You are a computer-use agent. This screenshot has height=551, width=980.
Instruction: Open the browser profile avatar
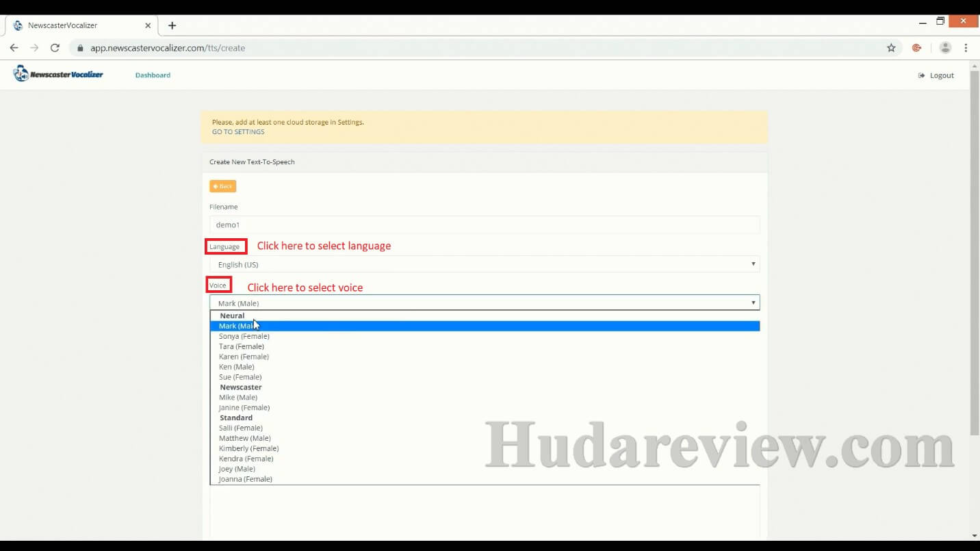click(945, 48)
